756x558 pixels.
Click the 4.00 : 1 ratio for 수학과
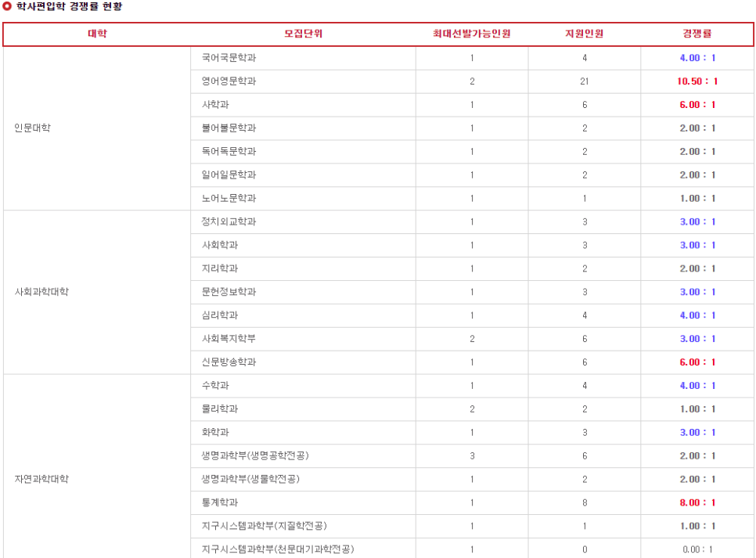[x=697, y=385]
